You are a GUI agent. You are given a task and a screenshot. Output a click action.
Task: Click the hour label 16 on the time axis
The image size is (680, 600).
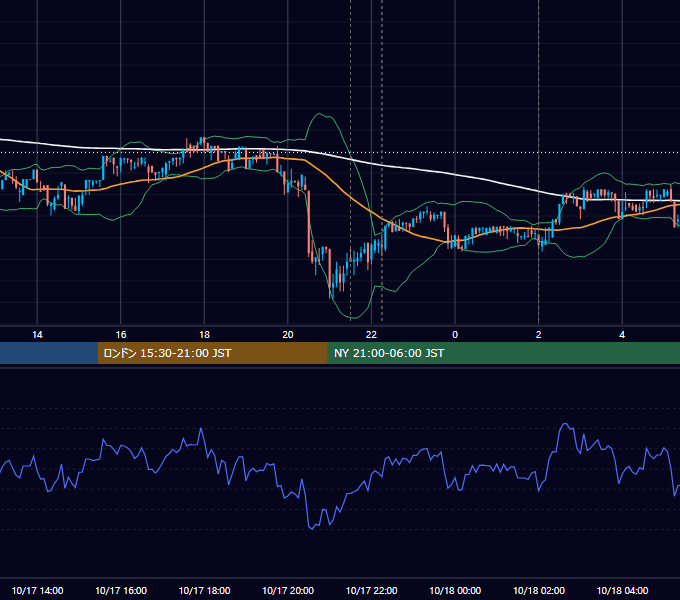click(x=121, y=335)
